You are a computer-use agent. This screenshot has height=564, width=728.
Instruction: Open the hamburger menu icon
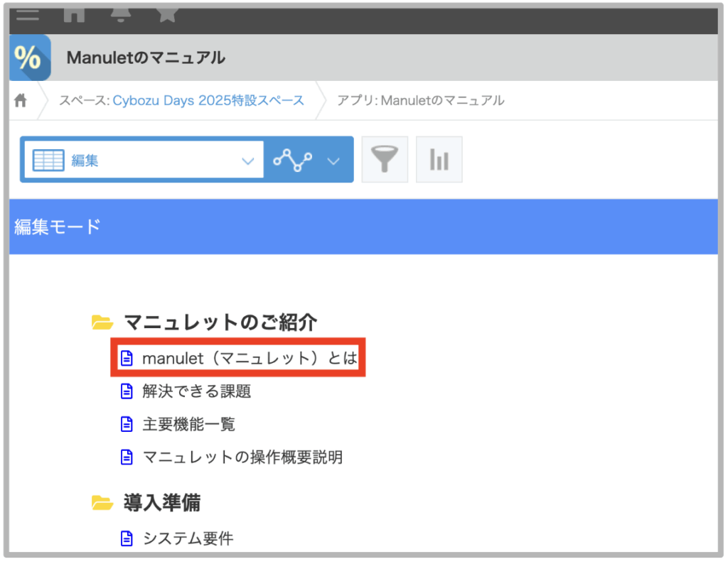click(x=28, y=14)
